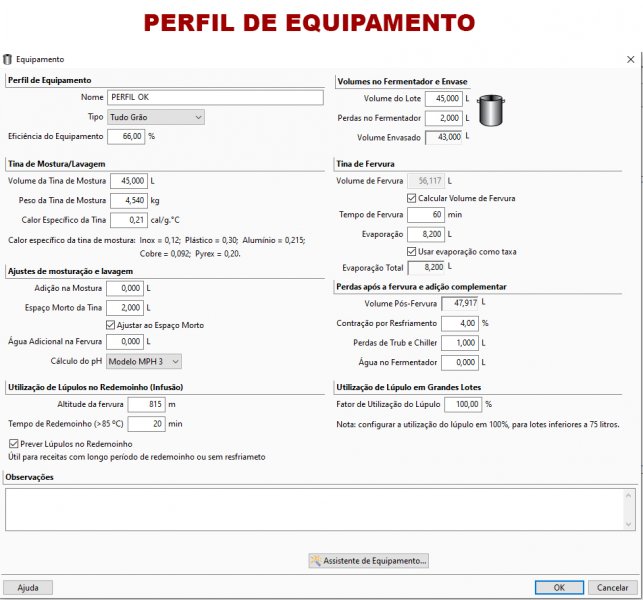643x600 pixels.
Task: Click Tempo de Redemoinho field
Action: tap(146, 424)
